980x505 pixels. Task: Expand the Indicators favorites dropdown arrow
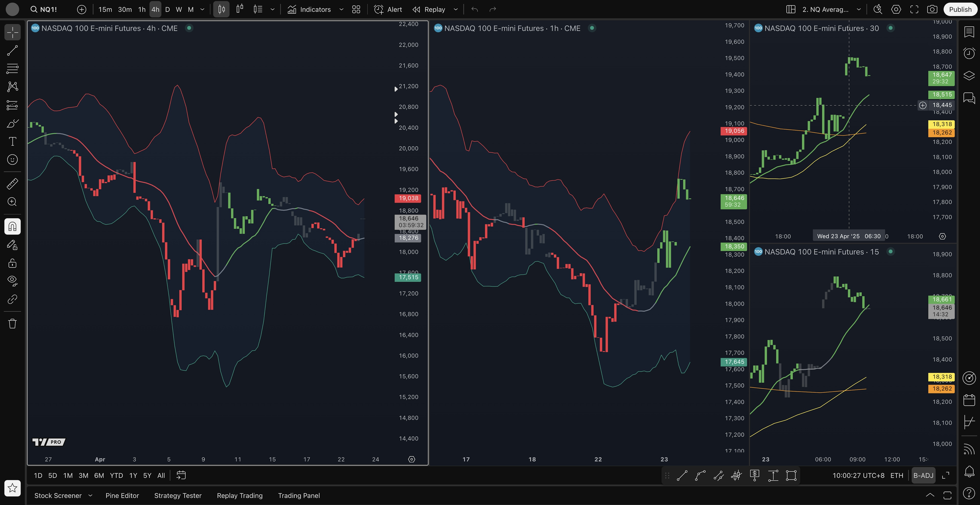(x=341, y=9)
